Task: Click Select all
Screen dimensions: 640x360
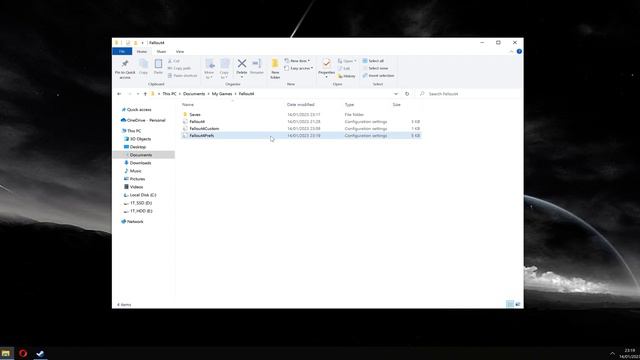Action: point(373,61)
